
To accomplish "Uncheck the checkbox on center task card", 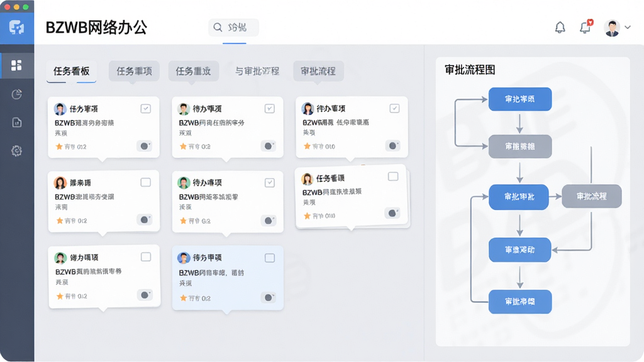I will [269, 183].
